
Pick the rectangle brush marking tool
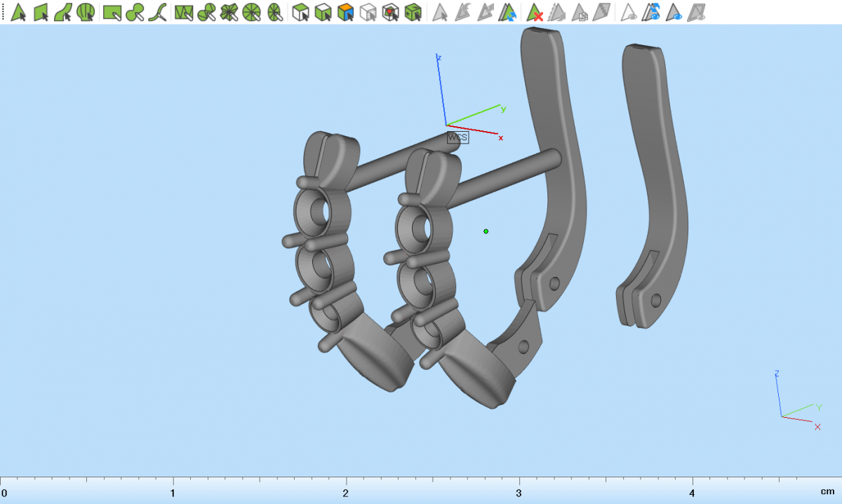112,12
